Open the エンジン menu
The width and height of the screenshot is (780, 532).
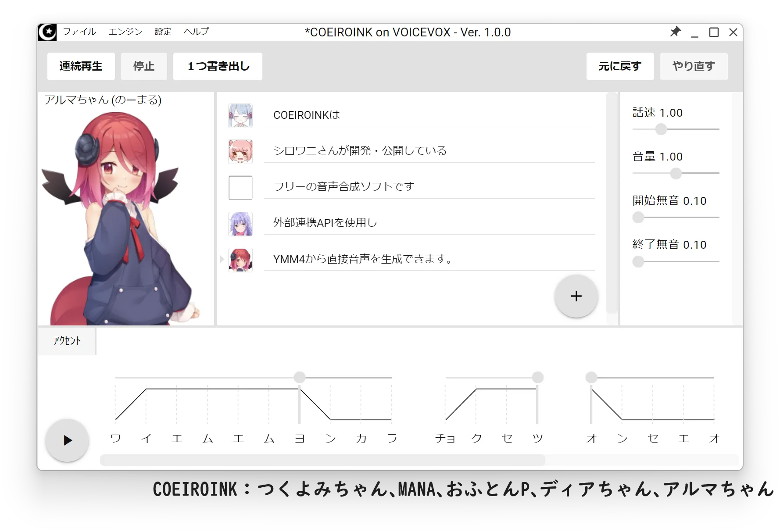tap(125, 32)
